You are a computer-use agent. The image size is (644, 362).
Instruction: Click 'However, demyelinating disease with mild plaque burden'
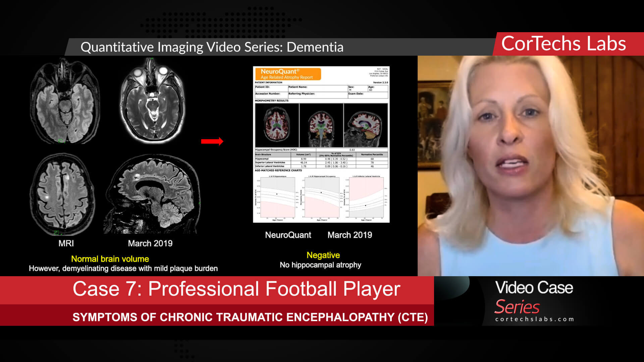(x=123, y=268)
